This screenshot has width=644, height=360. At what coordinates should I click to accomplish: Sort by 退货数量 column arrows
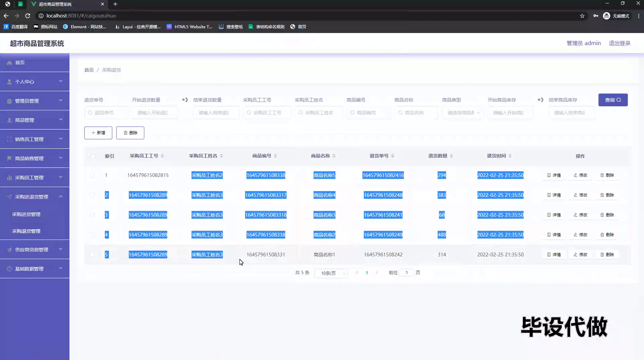pyautogui.click(x=451, y=156)
